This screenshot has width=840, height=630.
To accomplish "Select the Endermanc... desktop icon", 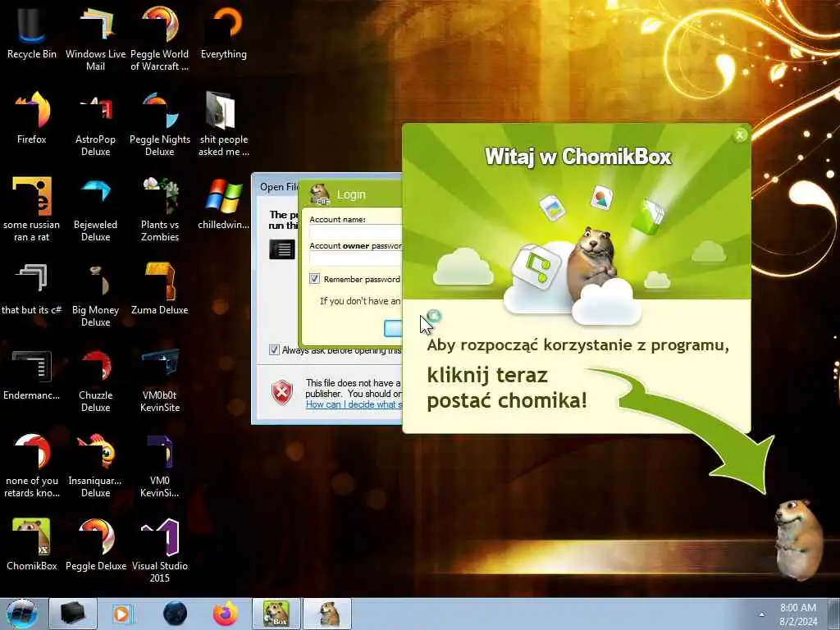I will tap(32, 375).
